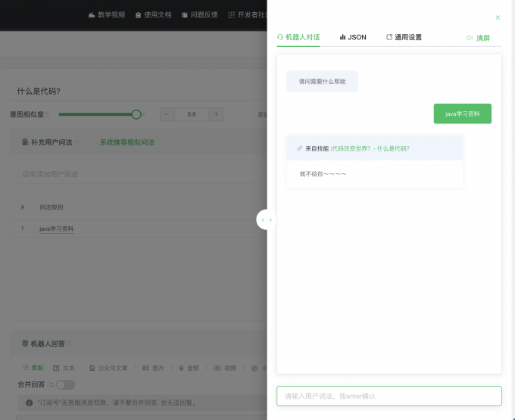Open the 通用设置 tab
This screenshot has height=420, width=515.
point(404,37)
